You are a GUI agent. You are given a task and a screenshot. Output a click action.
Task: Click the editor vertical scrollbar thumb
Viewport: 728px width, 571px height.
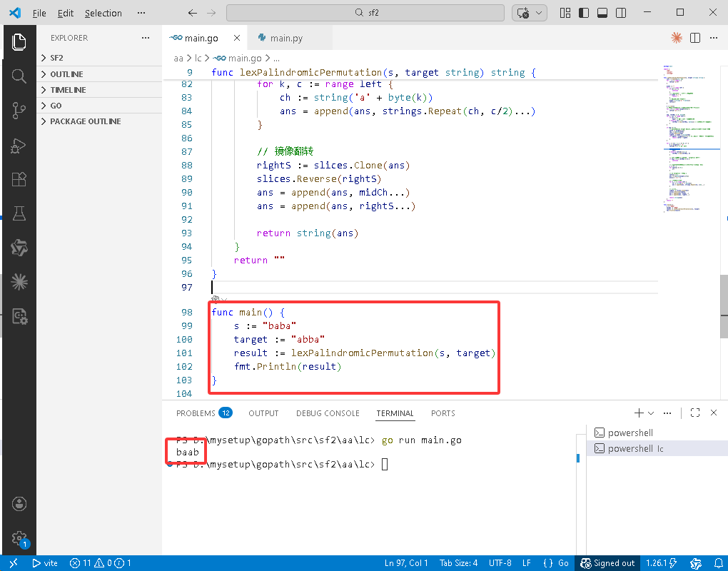pos(724,306)
